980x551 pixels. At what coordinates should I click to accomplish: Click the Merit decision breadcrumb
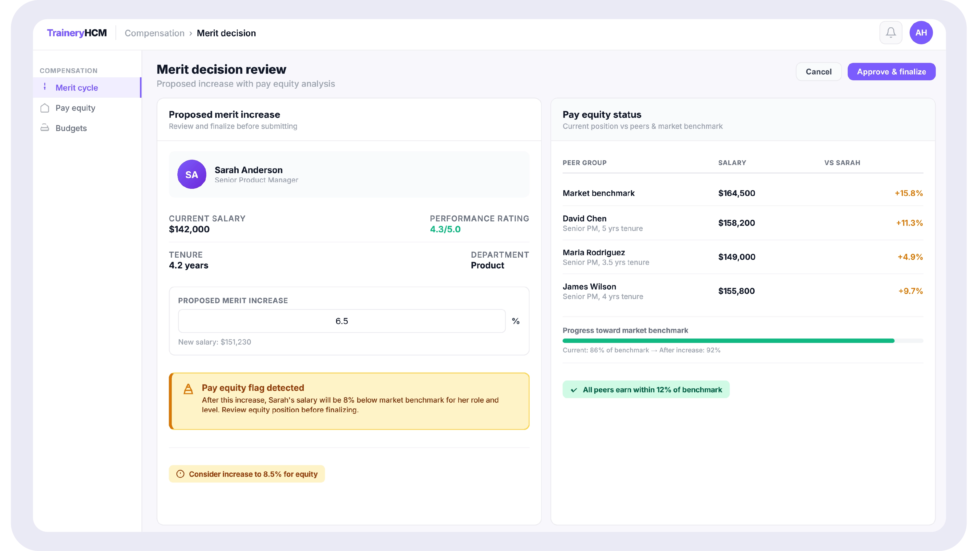(226, 33)
